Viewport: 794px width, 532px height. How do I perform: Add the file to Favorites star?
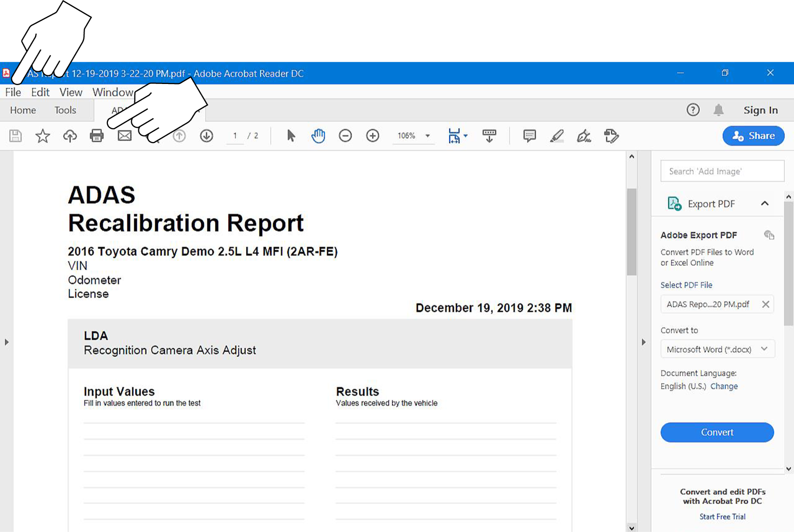[x=42, y=135]
